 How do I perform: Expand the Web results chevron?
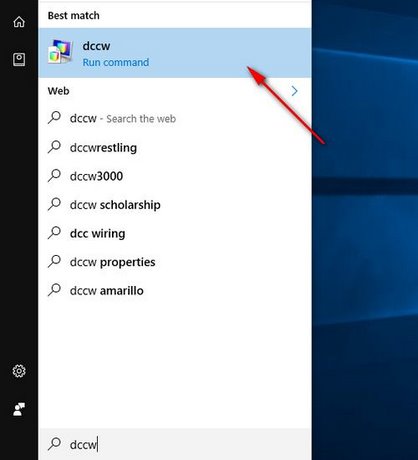(x=294, y=91)
